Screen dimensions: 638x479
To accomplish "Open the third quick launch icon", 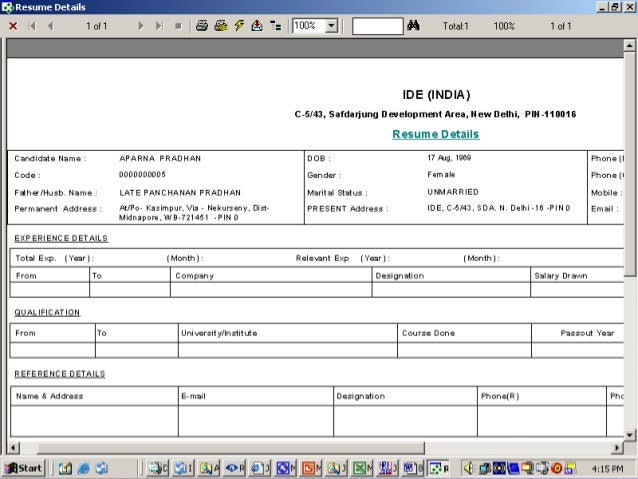I will click(x=101, y=469).
